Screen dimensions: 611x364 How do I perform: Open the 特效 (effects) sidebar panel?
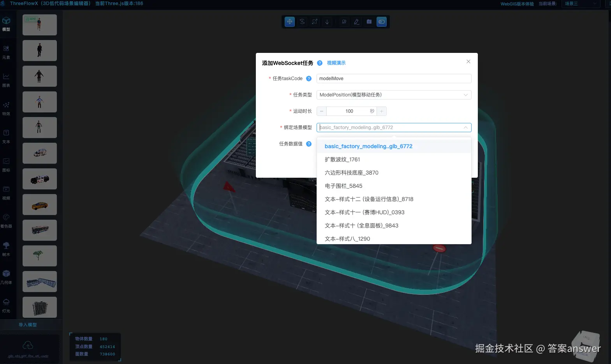pos(6,108)
